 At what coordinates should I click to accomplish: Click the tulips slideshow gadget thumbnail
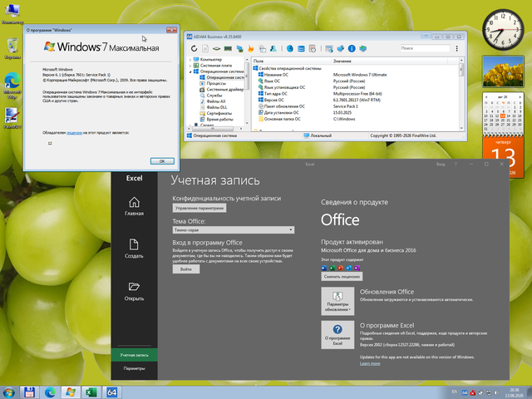click(x=503, y=71)
